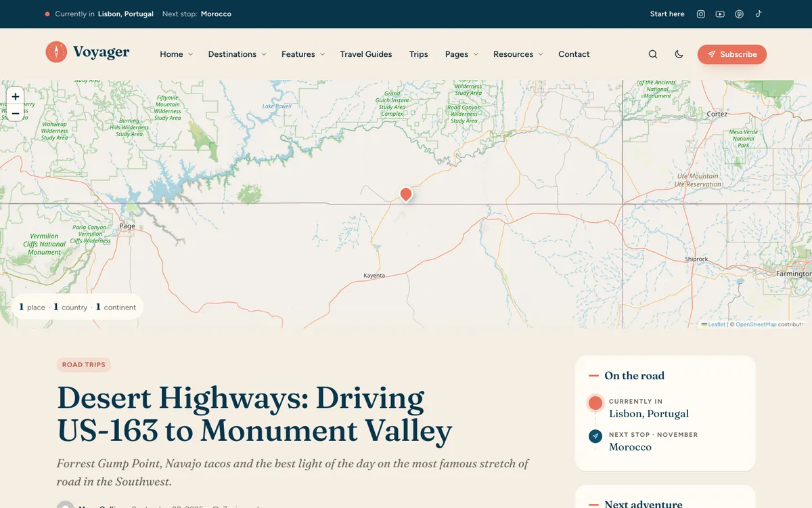This screenshot has width=812, height=508.
Task: Click the Shiprock label on the map
Action: 696,259
